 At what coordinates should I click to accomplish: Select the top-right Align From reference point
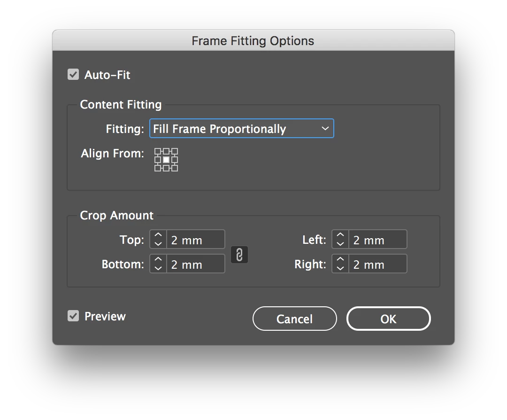click(x=175, y=151)
